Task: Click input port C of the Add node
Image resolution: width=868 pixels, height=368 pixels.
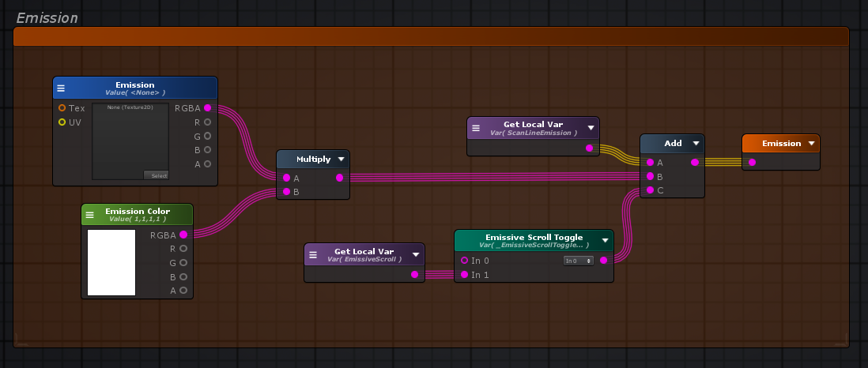Action: pyautogui.click(x=650, y=190)
